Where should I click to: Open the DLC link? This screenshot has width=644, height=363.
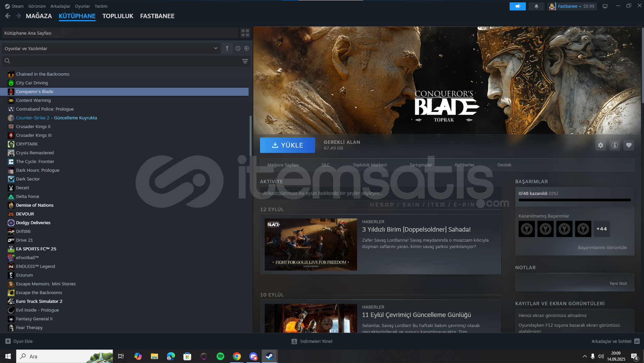[x=326, y=165]
